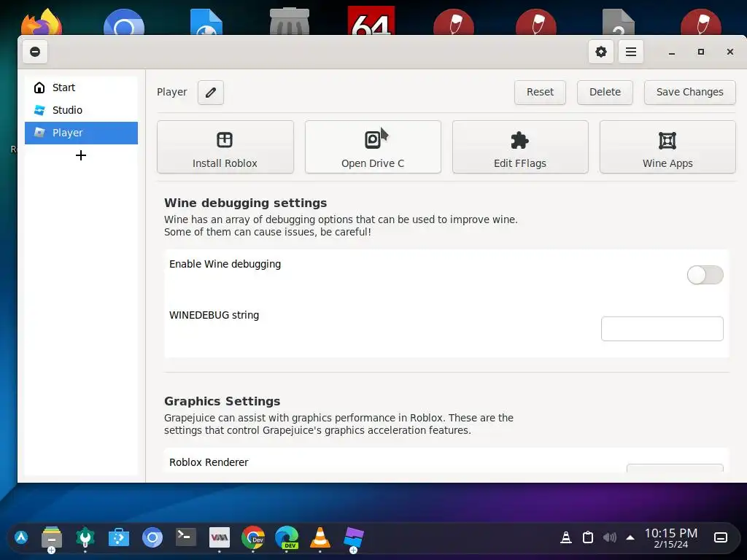Open the software store taskbar icon
Viewport: 747px width, 560px height.
[x=119, y=538]
